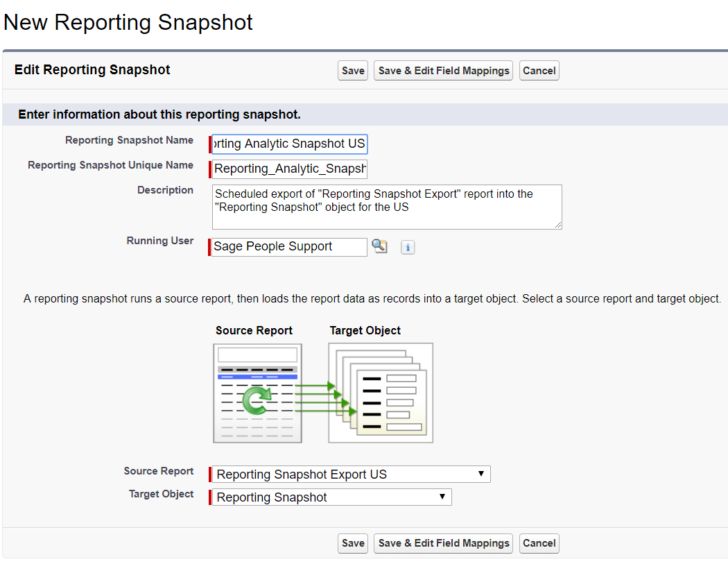Open the Source Report dropdown
Image resolution: width=728 pixels, height=564 pixels.
[351, 475]
